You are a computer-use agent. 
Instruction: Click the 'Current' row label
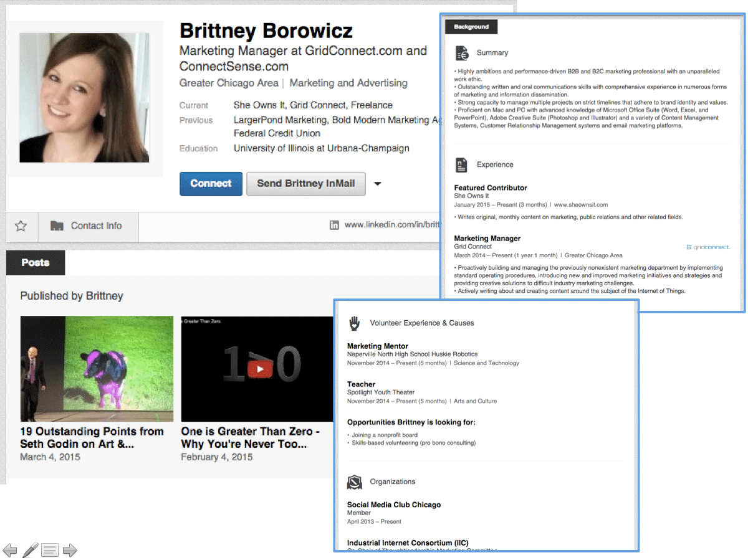point(194,105)
